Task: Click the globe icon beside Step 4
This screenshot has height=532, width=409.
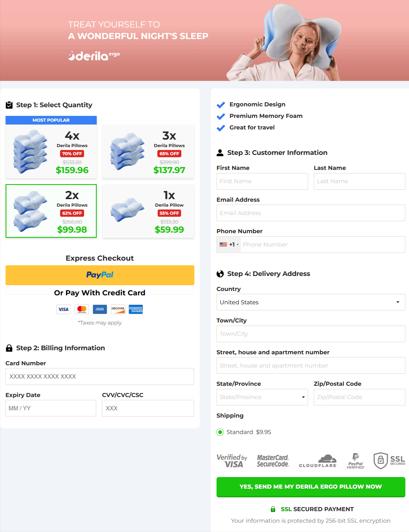Action: coord(220,274)
